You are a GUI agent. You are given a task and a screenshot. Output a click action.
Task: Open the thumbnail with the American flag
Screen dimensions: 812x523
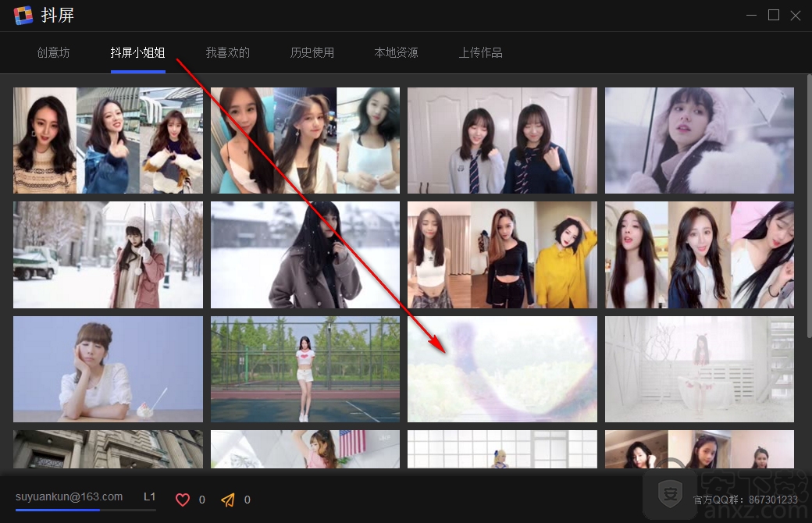[x=305, y=450]
